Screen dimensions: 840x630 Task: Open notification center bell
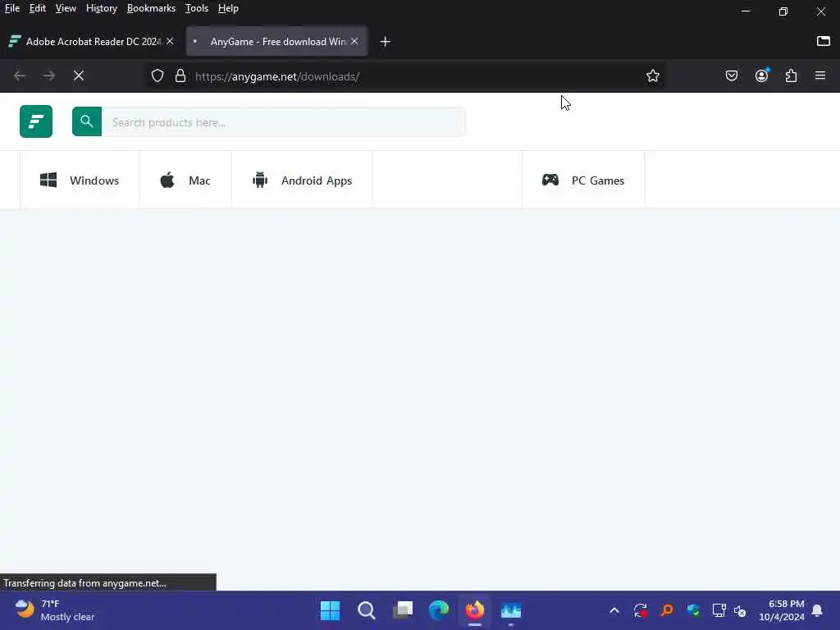coord(818,610)
